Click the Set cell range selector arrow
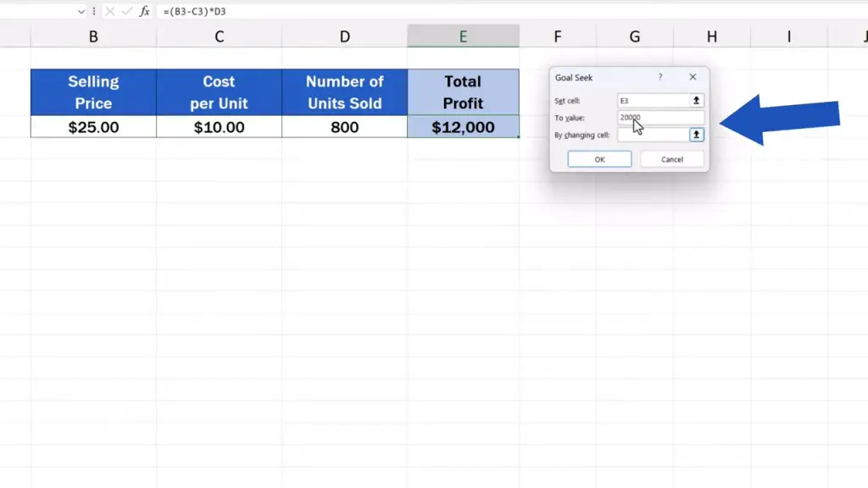Viewport: 868px width, 488px height. click(696, 100)
